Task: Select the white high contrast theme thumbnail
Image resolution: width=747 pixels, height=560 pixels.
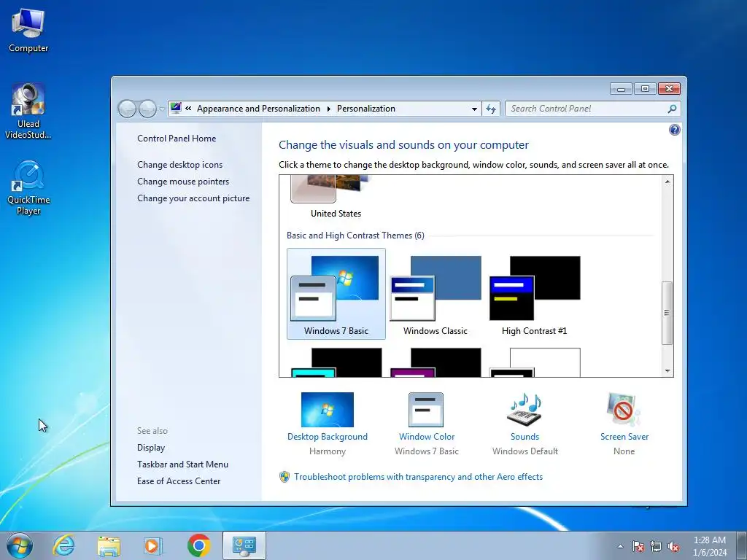Action: 535,363
